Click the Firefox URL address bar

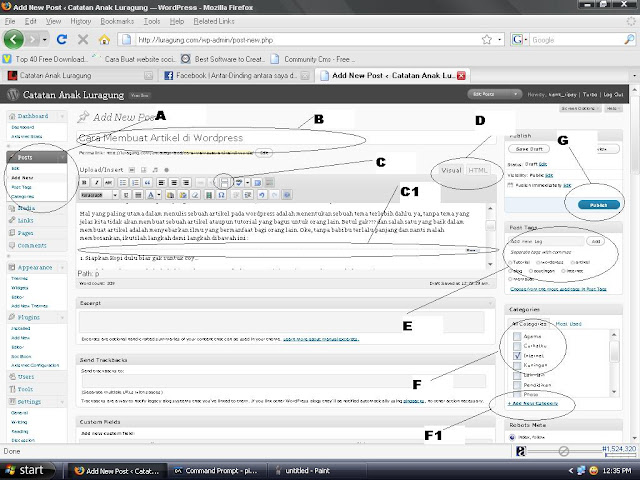pos(306,40)
